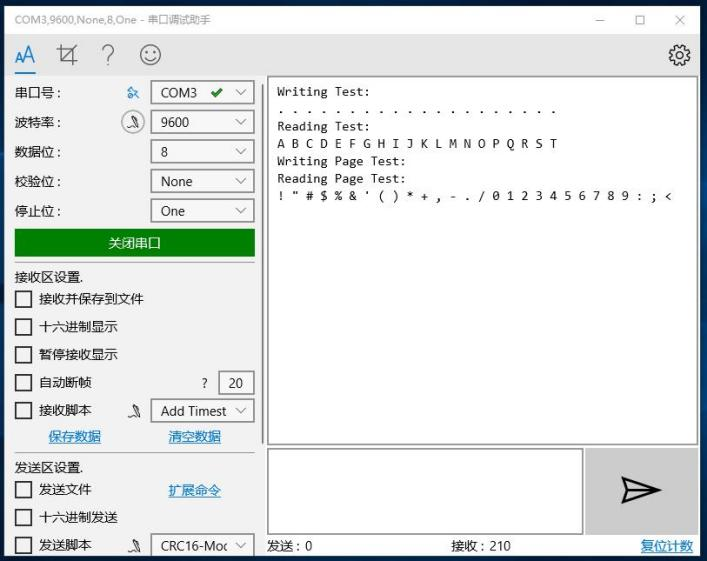707x561 pixels.
Task: Click the round custom baud rate icon
Action: click(x=132, y=122)
